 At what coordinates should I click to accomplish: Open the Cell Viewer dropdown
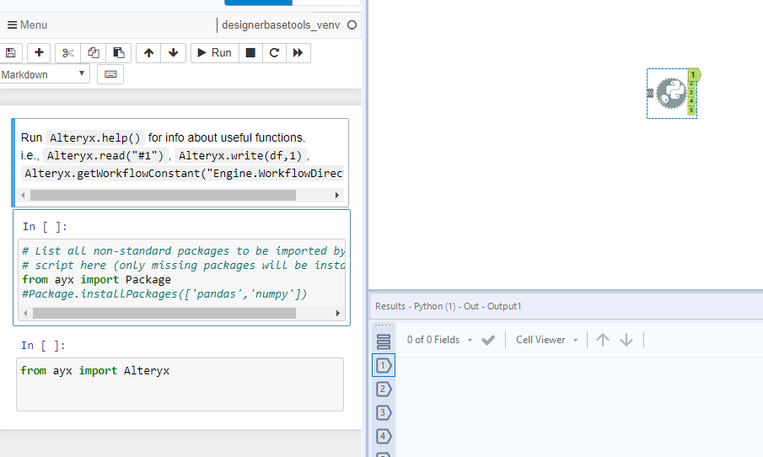[x=547, y=340]
